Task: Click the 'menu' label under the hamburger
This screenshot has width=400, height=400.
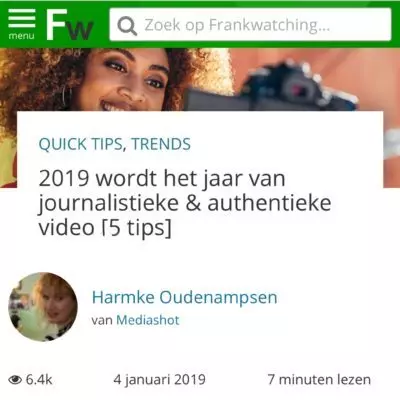Action: coord(21,35)
